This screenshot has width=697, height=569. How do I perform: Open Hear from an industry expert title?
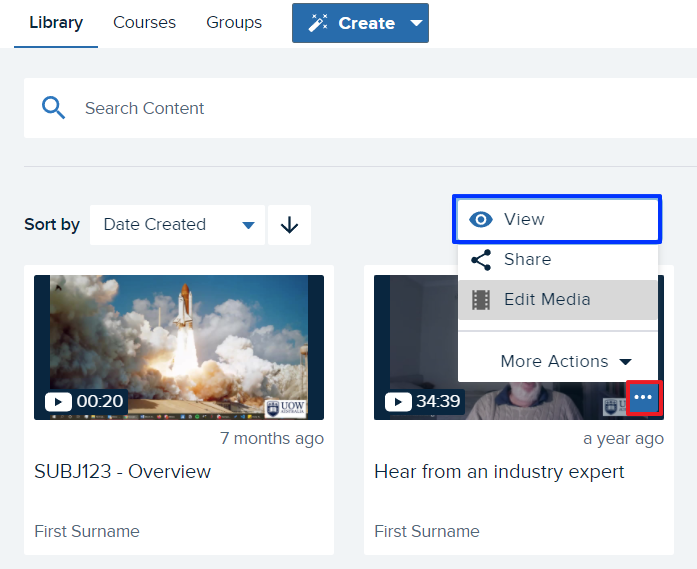499,472
